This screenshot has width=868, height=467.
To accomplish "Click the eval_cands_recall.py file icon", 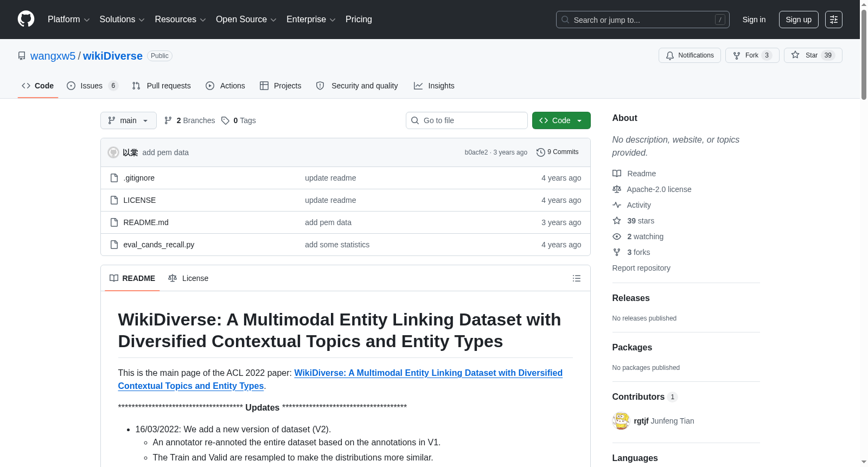I will pyautogui.click(x=114, y=245).
